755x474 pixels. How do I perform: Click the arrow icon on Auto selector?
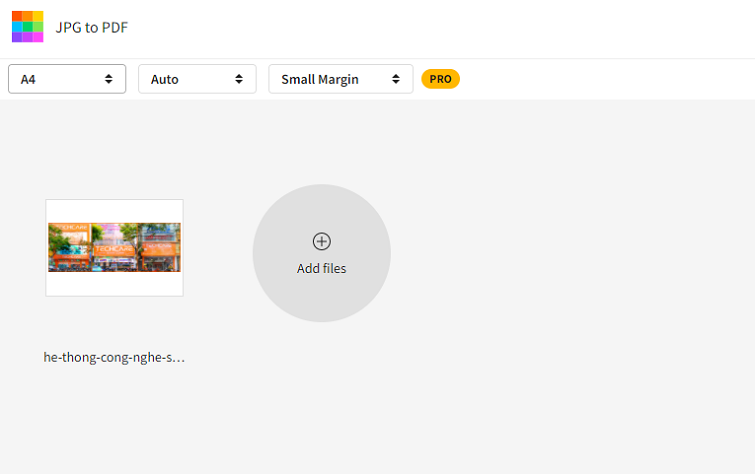(239, 79)
